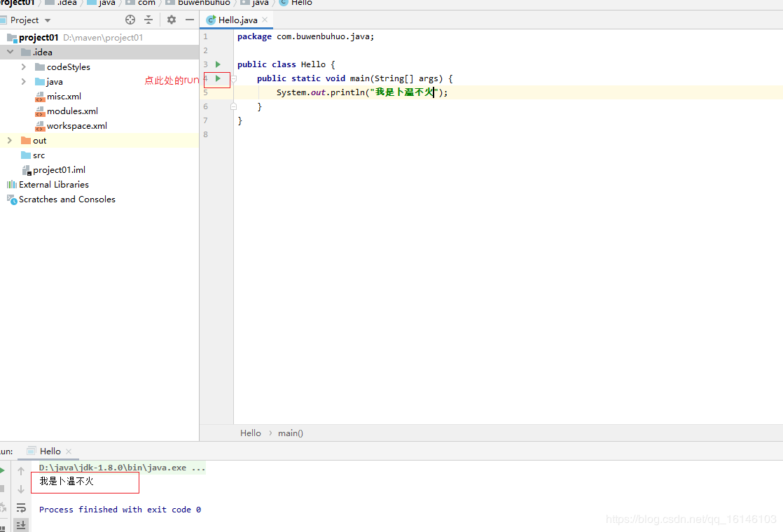Expand the codeStyles folder

click(24, 67)
